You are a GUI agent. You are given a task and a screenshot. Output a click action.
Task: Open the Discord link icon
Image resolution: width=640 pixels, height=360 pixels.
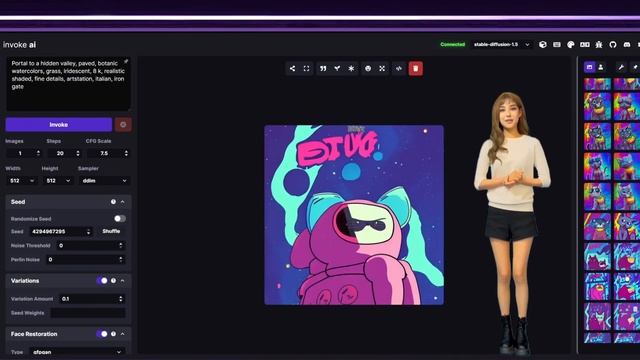(x=627, y=44)
